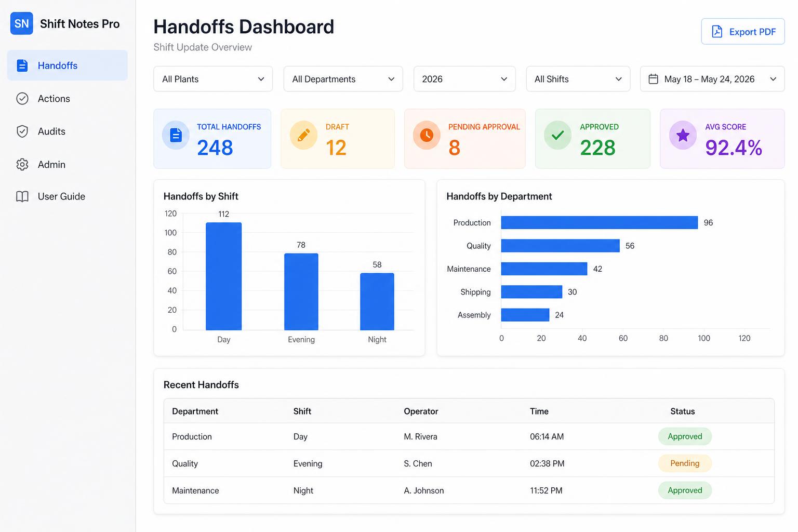Click the Operator column header
798x532 pixels.
click(x=421, y=411)
